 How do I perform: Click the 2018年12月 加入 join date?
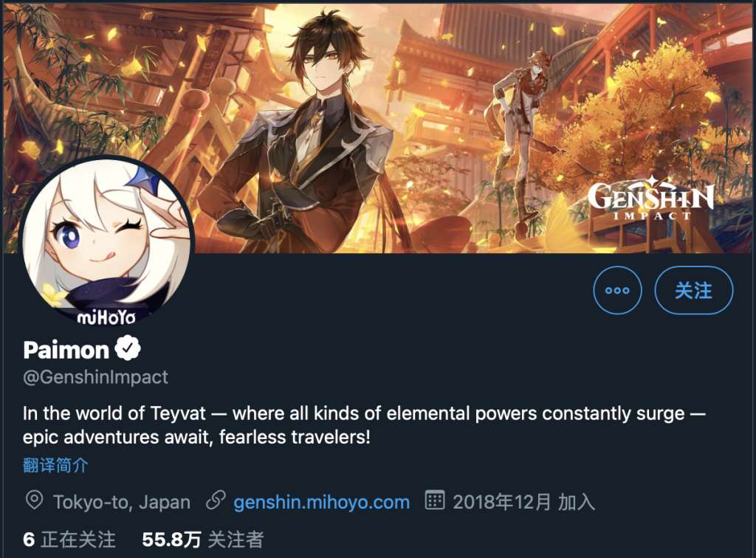[x=523, y=502]
